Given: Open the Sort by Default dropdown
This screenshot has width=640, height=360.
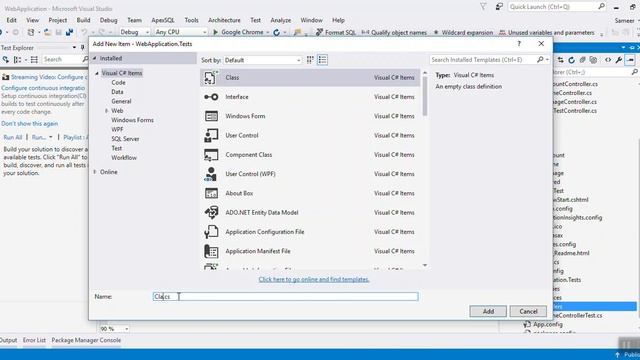Looking at the screenshot, I should (x=262, y=60).
